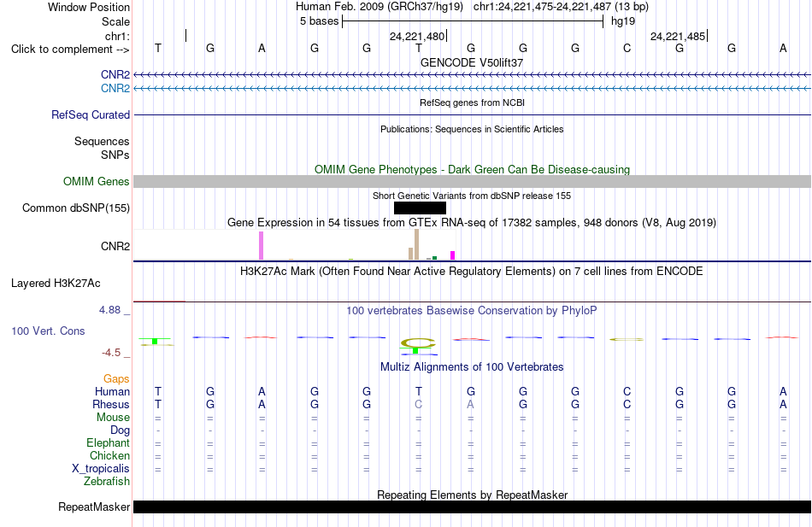Click the orange Gaps label
812x527 pixels.
click(x=116, y=379)
